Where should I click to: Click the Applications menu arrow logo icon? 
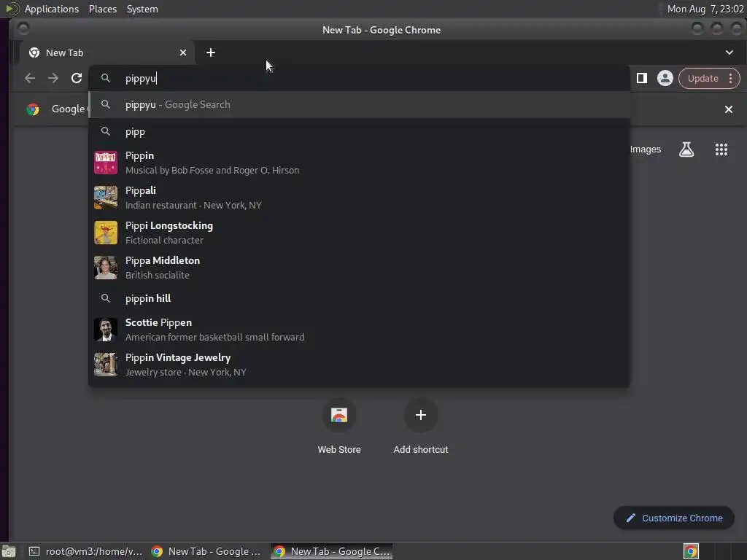point(12,9)
